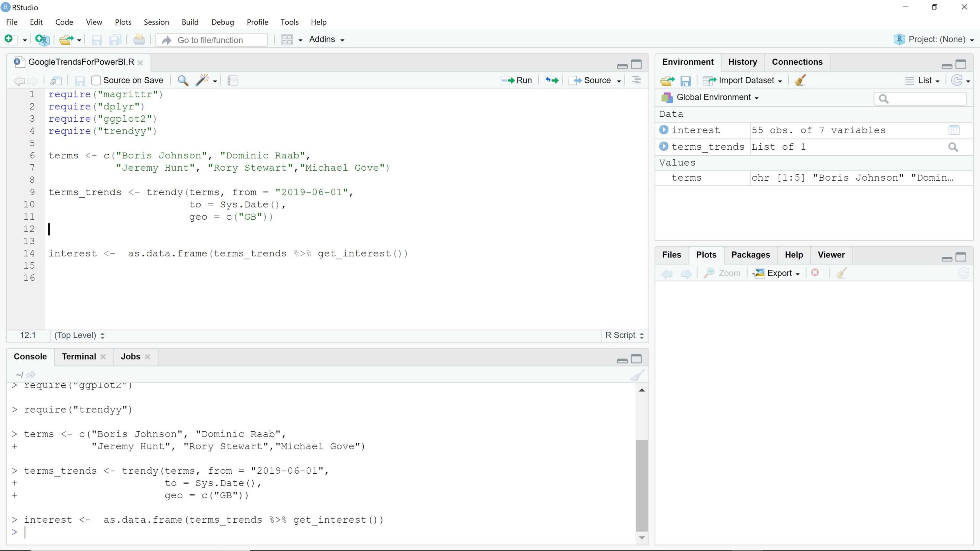Open Global Environment dropdown
The width and height of the screenshot is (980, 551).
pyautogui.click(x=710, y=97)
